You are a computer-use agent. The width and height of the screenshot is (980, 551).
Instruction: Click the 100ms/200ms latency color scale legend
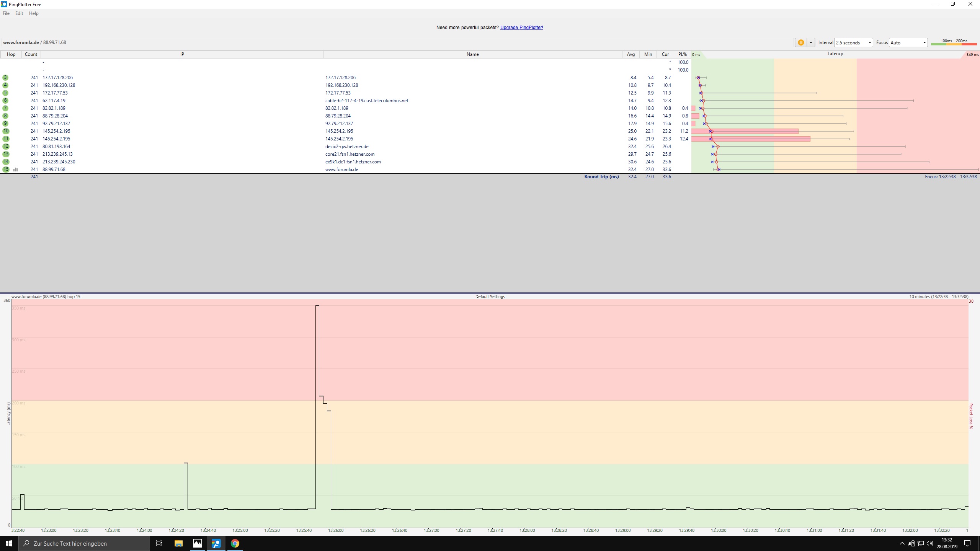(954, 42)
